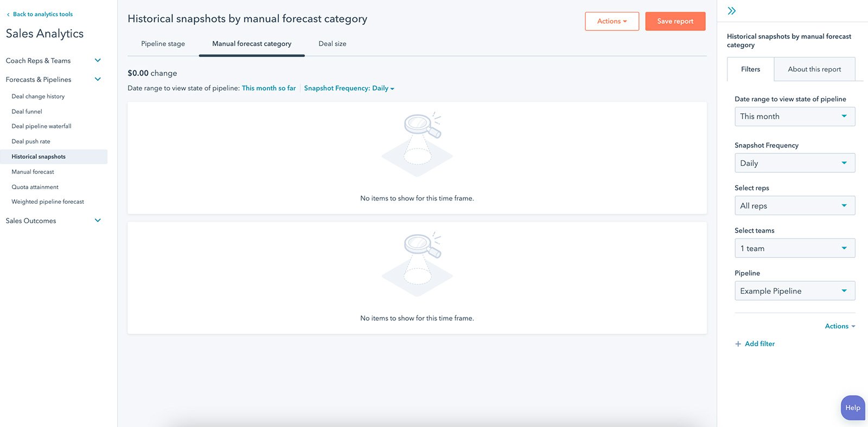The height and width of the screenshot is (427, 868).
Task: Expand Sales Outcomes section
Action: pos(98,221)
